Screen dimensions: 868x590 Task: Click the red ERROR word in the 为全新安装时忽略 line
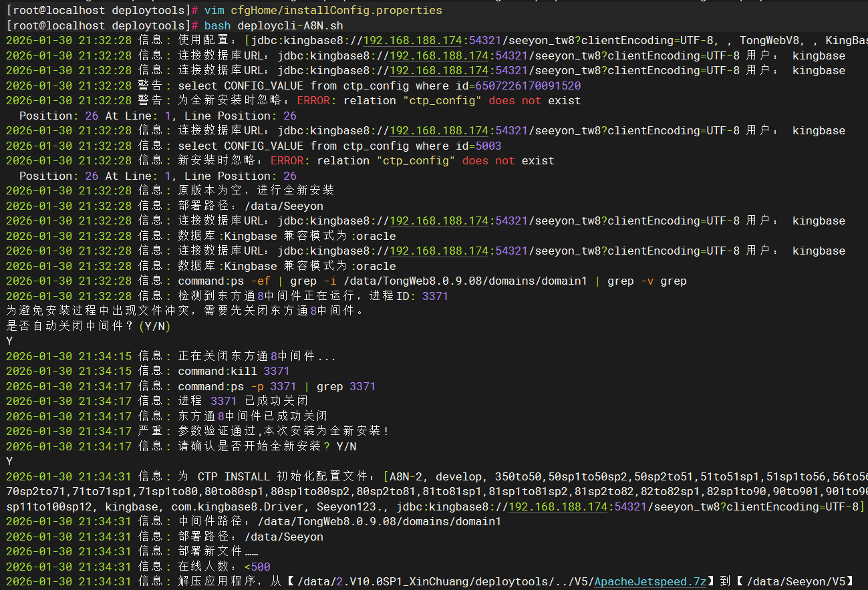point(313,100)
